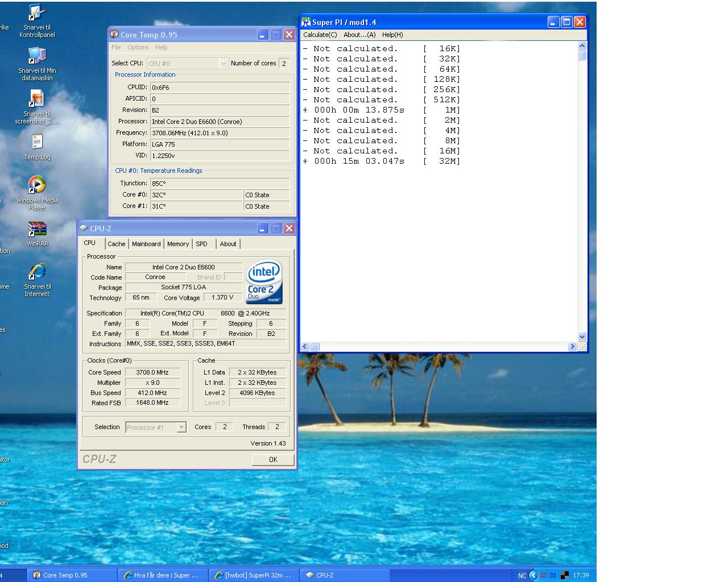The height and width of the screenshot is (582, 728).
Task: Click the 17:39 system clock
Action: pyautogui.click(x=581, y=575)
